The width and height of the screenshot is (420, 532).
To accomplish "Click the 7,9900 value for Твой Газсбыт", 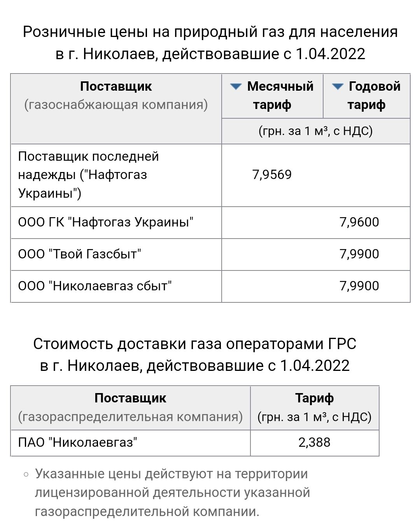I will [359, 254].
